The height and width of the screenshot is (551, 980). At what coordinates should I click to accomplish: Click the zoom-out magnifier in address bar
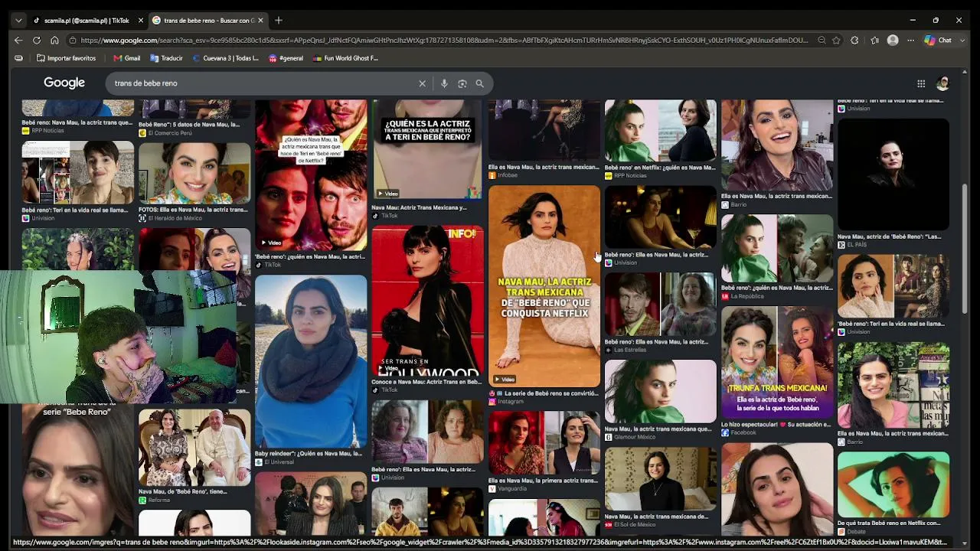click(x=822, y=41)
